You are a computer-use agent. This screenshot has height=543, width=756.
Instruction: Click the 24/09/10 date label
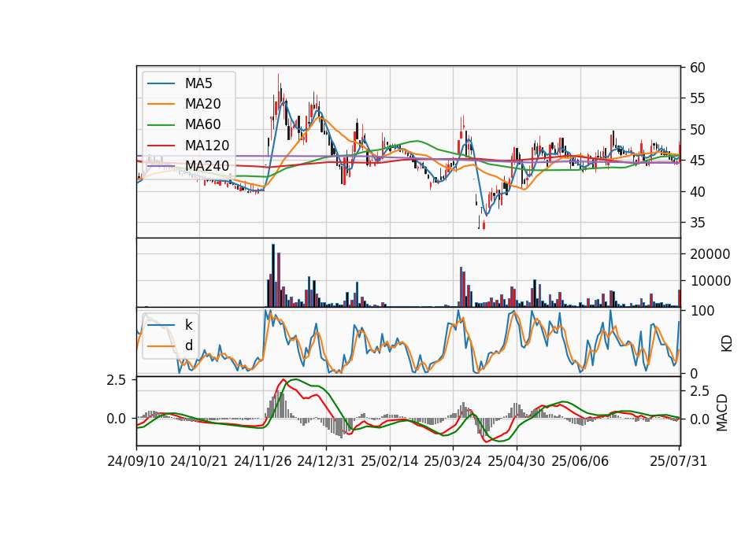click(136, 461)
